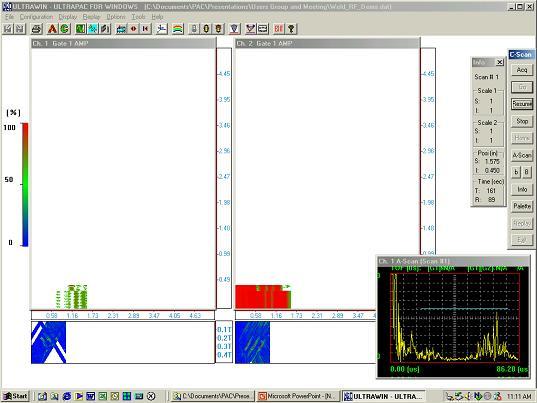
Task: Click the 0.1T depth label between the B-scans
Action: click(x=224, y=329)
